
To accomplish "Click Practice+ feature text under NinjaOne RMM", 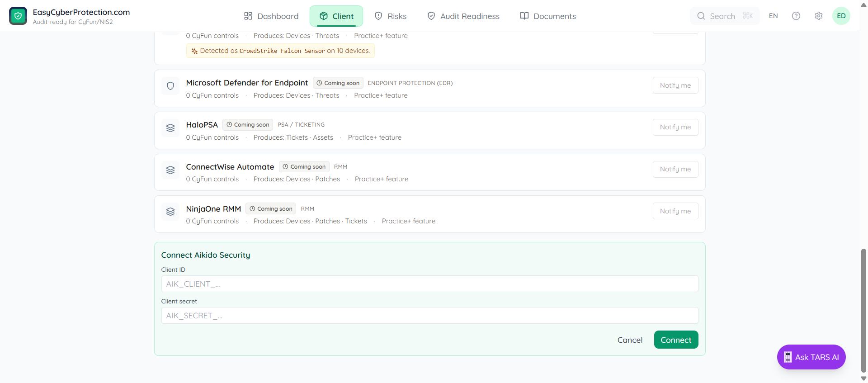I will 409,221.
